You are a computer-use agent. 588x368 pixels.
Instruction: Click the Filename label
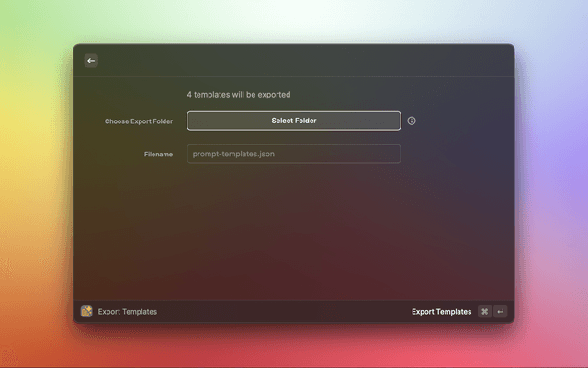158,155
